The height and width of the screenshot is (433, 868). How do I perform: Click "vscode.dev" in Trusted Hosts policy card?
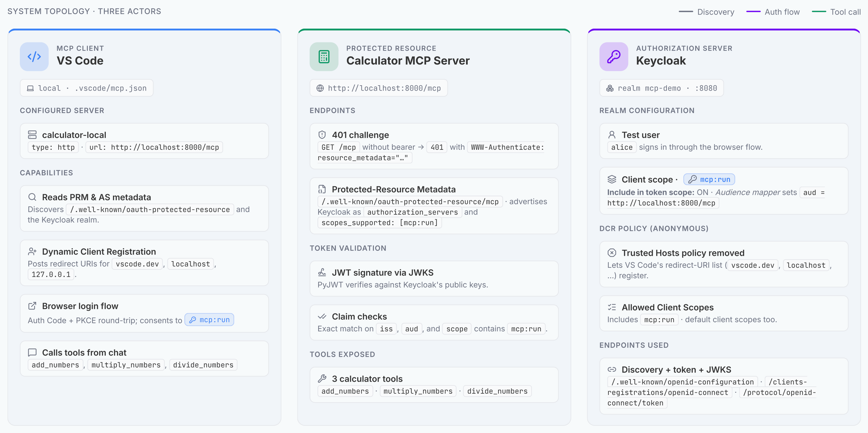click(x=753, y=265)
